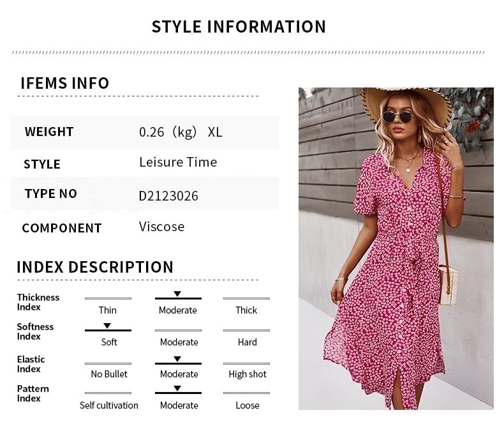Select Moderate softness option

click(x=179, y=342)
